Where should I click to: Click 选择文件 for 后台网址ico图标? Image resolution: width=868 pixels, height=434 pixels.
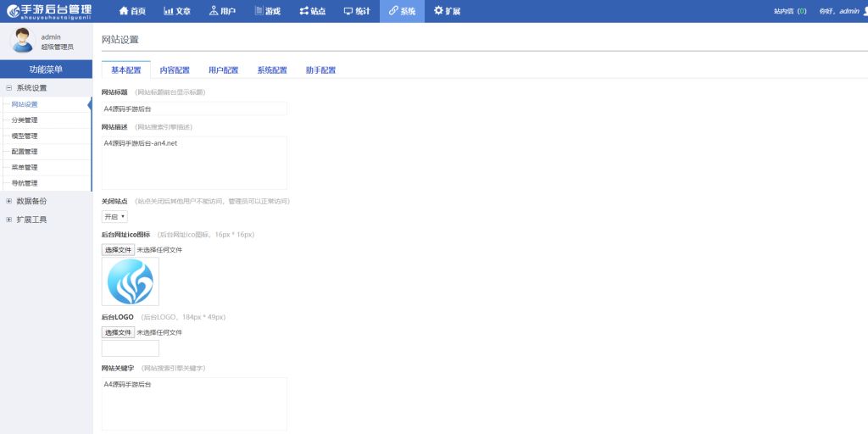click(x=118, y=250)
